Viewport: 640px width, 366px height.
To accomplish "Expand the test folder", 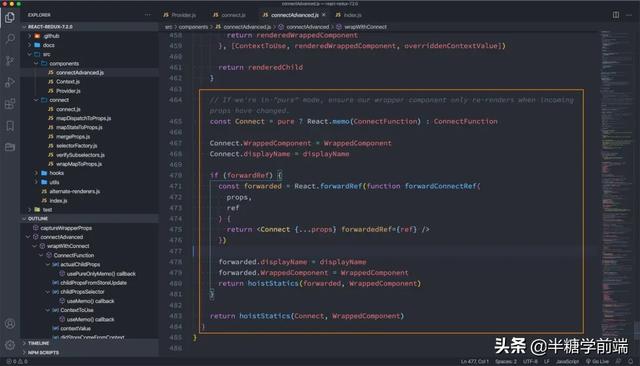I will 90,210.
